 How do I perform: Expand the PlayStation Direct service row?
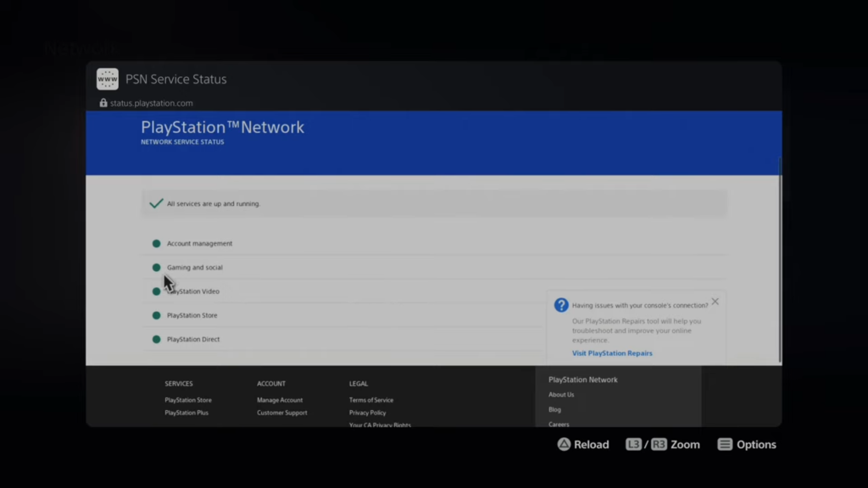(x=434, y=339)
